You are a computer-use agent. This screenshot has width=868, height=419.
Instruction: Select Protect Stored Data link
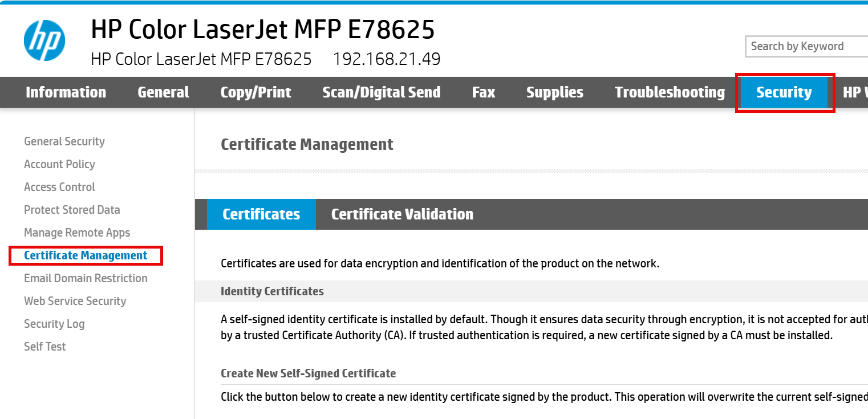click(72, 210)
